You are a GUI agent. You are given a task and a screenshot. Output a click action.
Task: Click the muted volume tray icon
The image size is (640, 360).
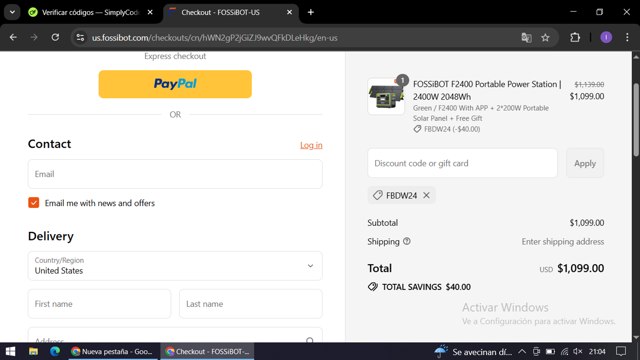[578, 351]
